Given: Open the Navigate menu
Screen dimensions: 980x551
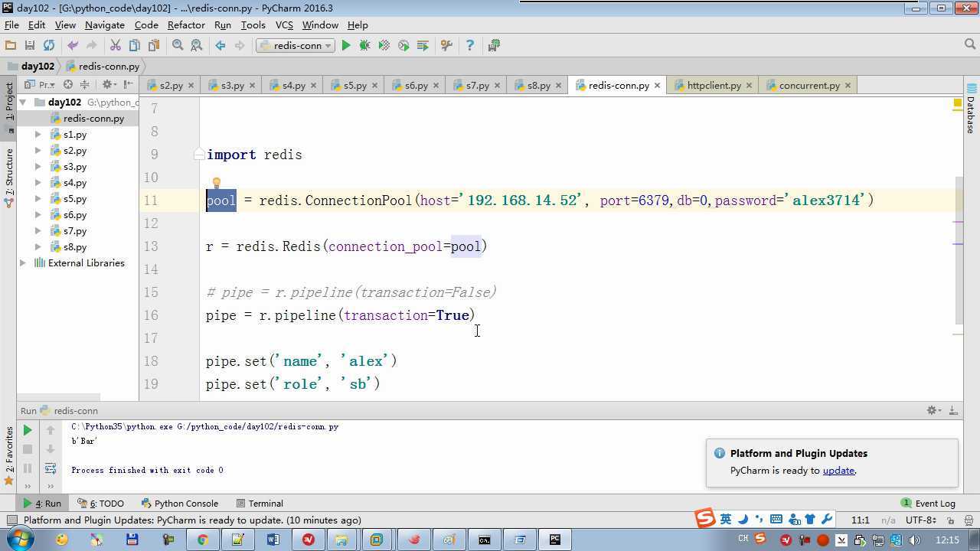Looking at the screenshot, I should pyautogui.click(x=105, y=24).
